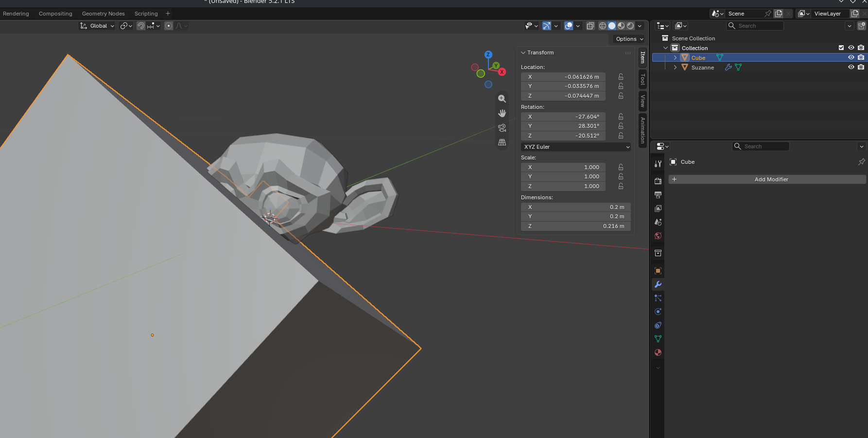The image size is (868, 438).
Task: Collapse the Collection in outliner
Action: [665, 48]
